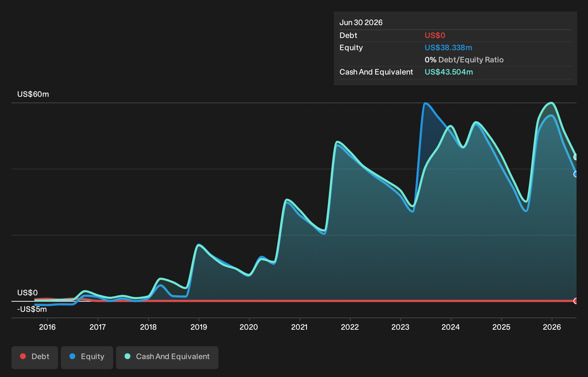Click the 2018 x-axis label
Viewport: 588px width, 377px height.
tap(148, 327)
